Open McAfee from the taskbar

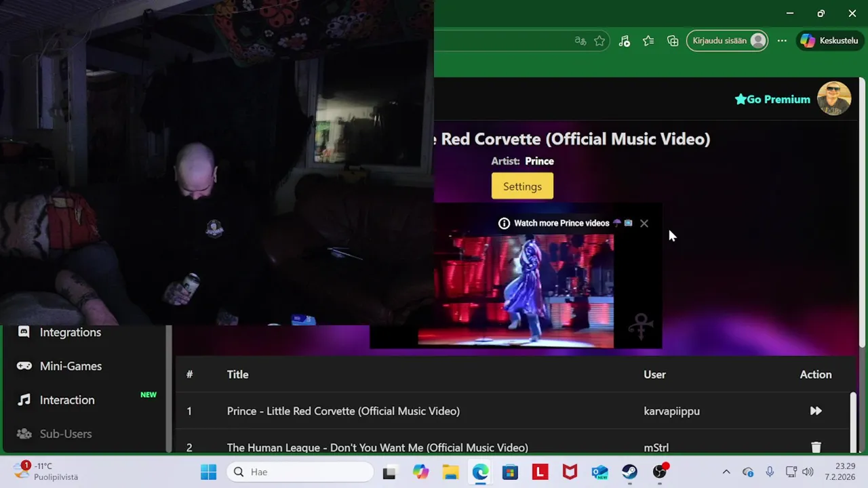[570, 472]
